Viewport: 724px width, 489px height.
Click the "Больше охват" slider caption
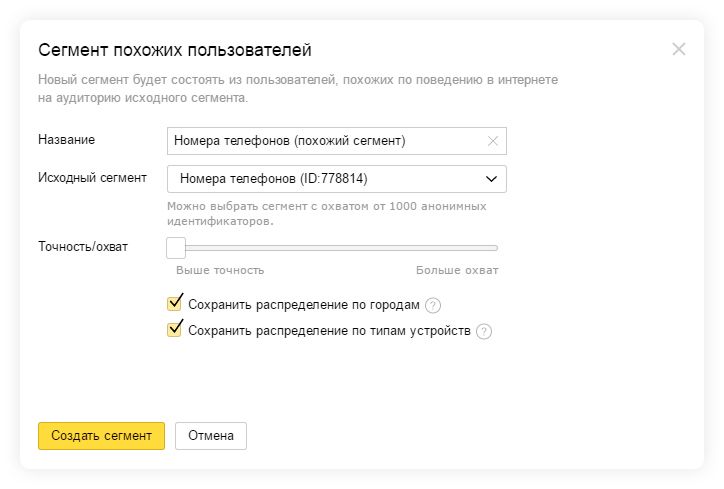(457, 270)
